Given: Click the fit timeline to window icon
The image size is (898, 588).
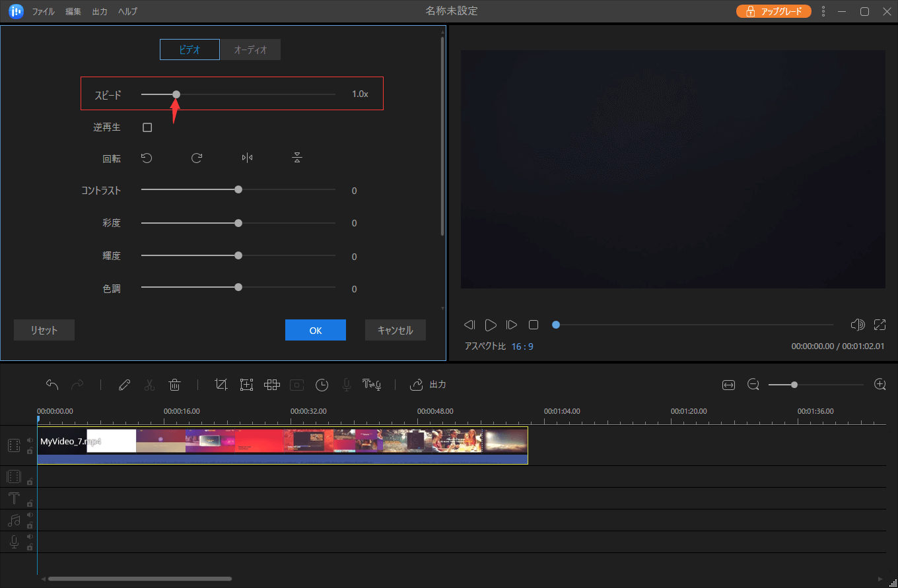Looking at the screenshot, I should click(728, 385).
